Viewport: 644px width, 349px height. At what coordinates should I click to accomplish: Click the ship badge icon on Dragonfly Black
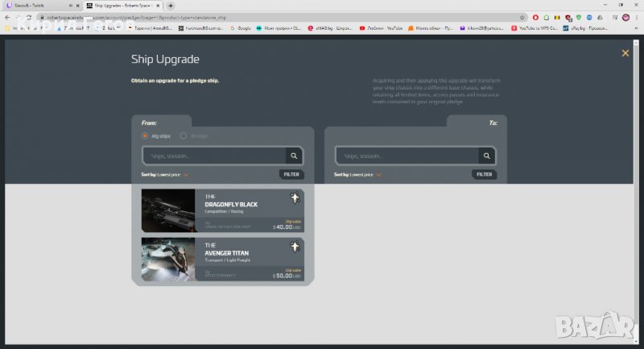coord(295,199)
